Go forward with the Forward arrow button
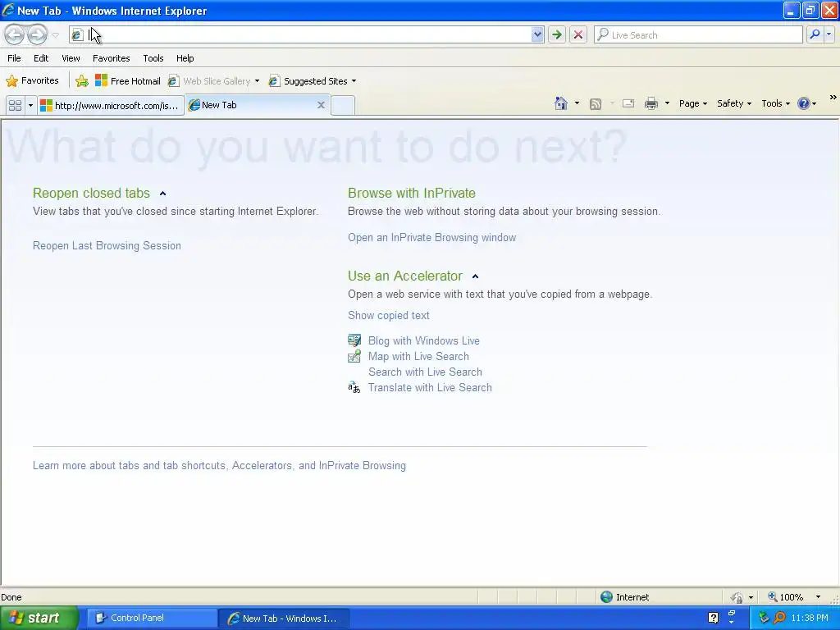 pyautogui.click(x=37, y=34)
